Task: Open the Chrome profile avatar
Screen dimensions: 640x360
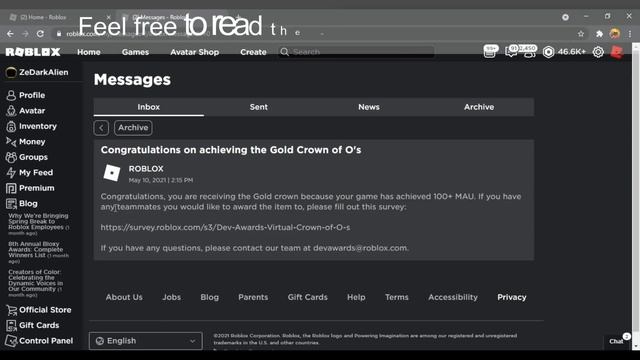Action: click(615, 33)
